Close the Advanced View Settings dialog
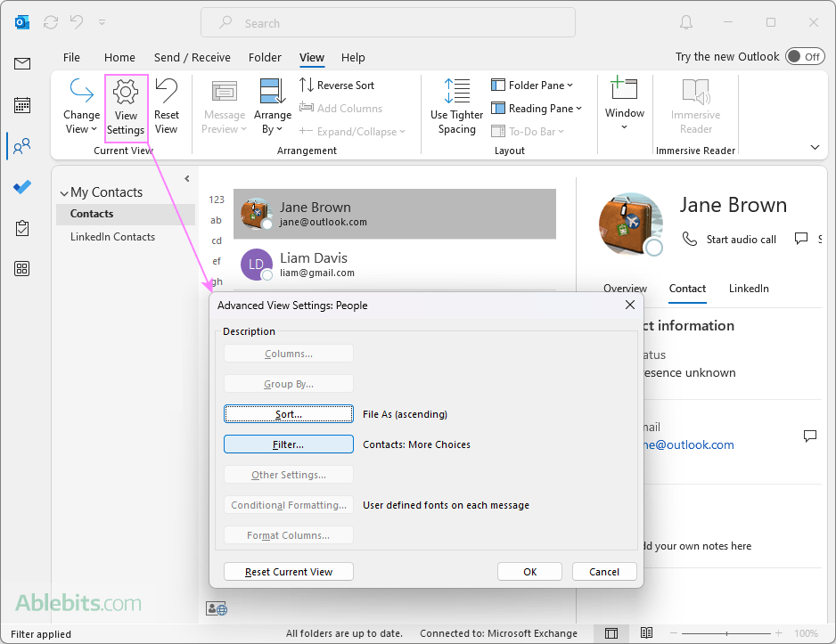The image size is (836, 644). (629, 305)
